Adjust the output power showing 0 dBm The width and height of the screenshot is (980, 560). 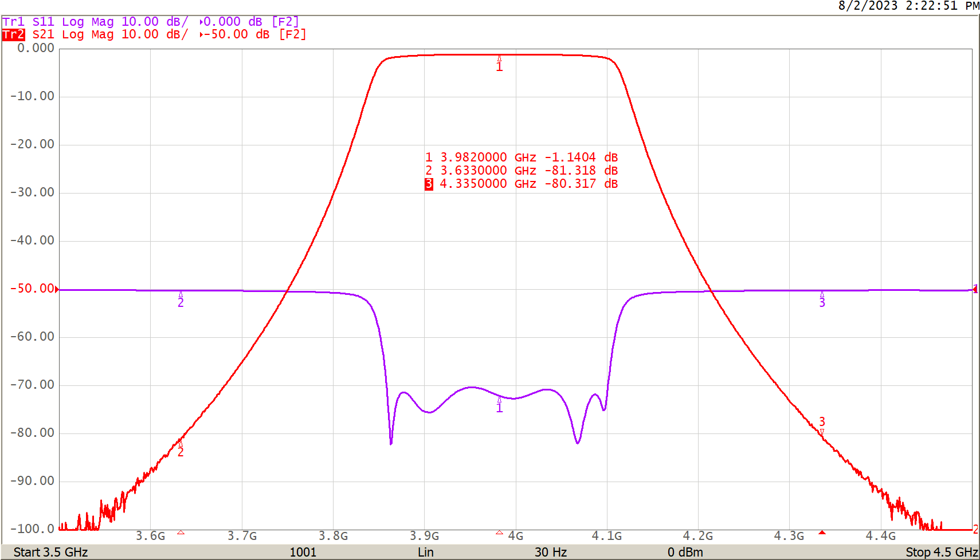point(685,553)
